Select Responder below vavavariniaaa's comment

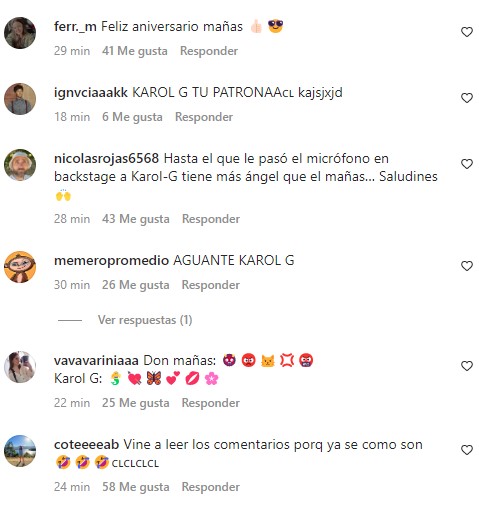[x=211, y=403]
